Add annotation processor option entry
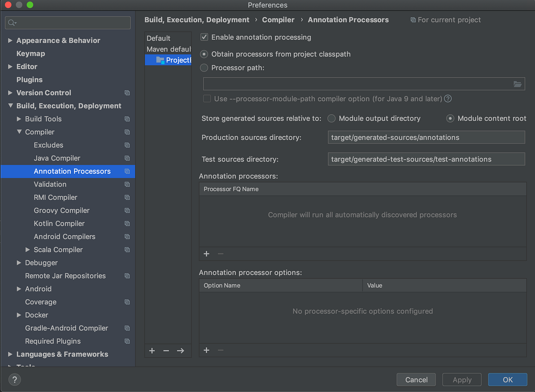Image resolution: width=535 pixels, height=392 pixels. pyautogui.click(x=207, y=350)
